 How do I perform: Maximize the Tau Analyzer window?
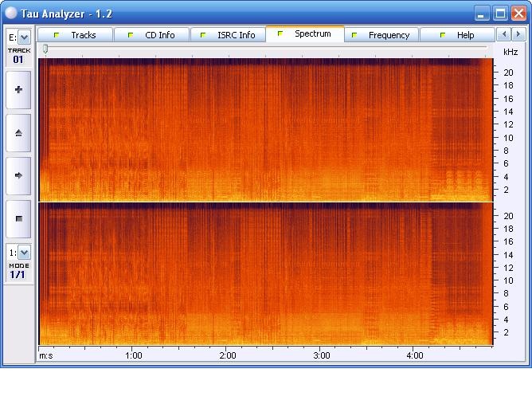(499, 14)
